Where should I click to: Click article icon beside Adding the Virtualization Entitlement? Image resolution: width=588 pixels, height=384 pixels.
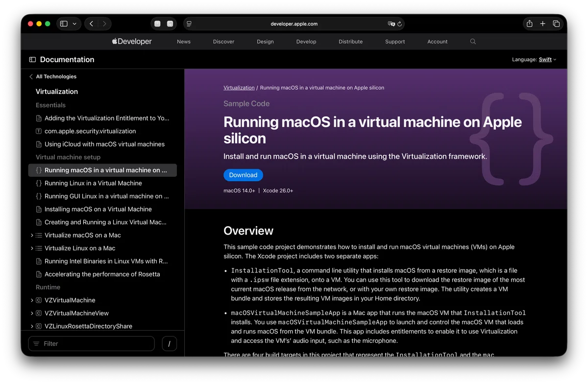pyautogui.click(x=39, y=118)
